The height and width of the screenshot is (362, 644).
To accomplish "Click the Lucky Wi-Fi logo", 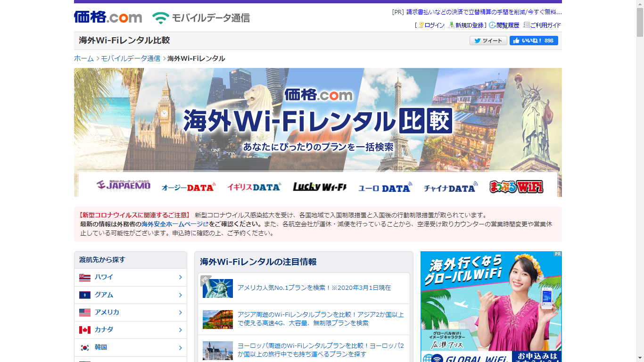I will click(320, 187).
